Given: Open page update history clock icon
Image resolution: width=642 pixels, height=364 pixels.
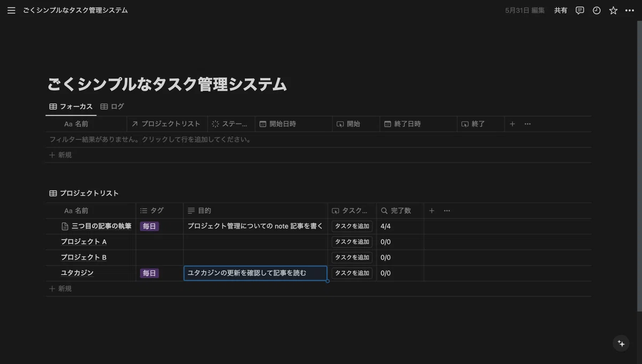Looking at the screenshot, I should click(x=597, y=10).
